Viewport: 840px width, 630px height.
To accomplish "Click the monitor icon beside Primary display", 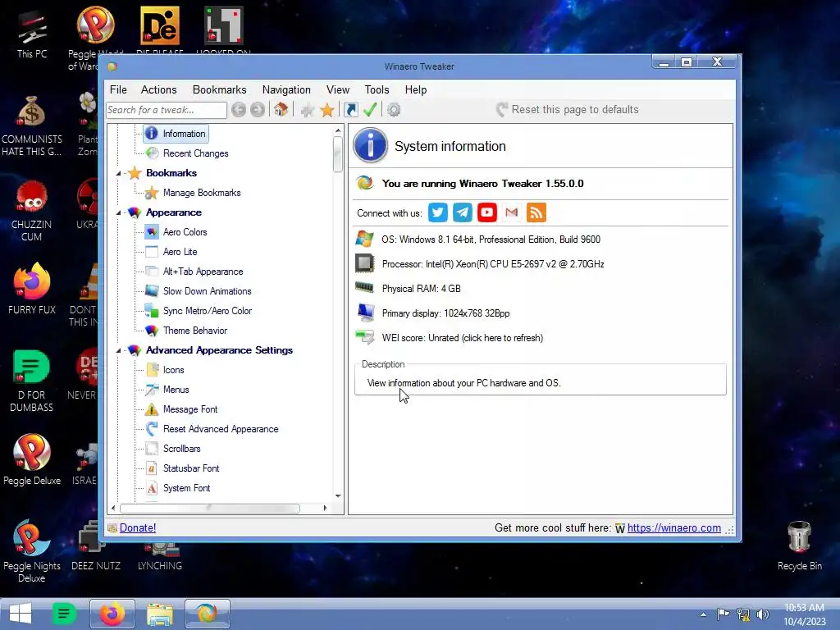I will pos(365,313).
